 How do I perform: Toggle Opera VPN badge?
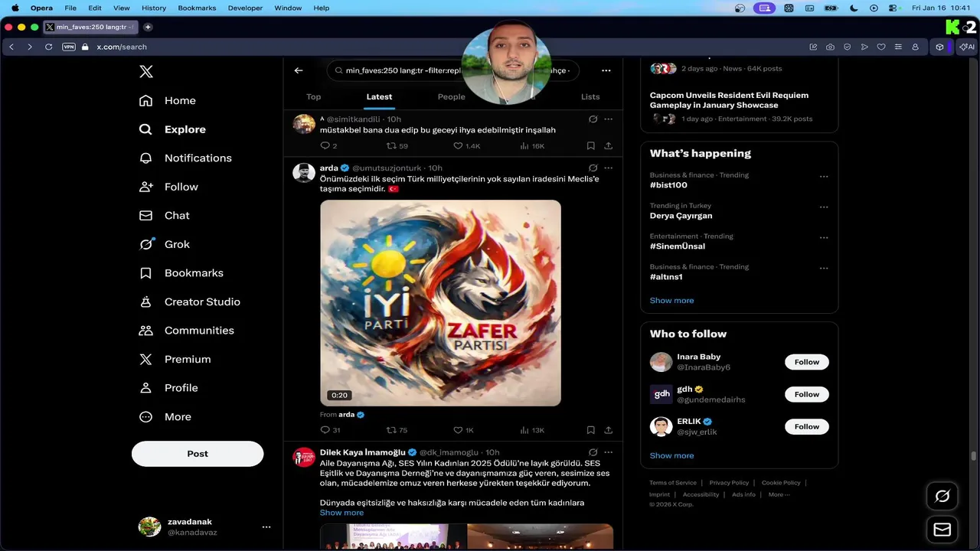(69, 47)
